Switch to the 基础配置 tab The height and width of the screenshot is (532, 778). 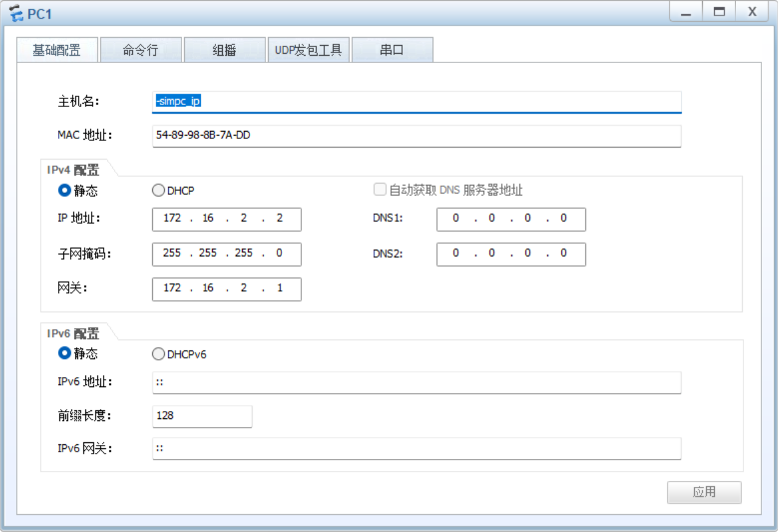pyautogui.click(x=57, y=50)
